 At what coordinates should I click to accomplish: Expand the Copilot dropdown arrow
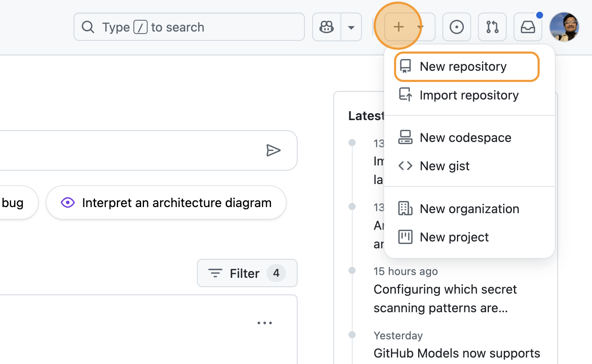pyautogui.click(x=351, y=27)
